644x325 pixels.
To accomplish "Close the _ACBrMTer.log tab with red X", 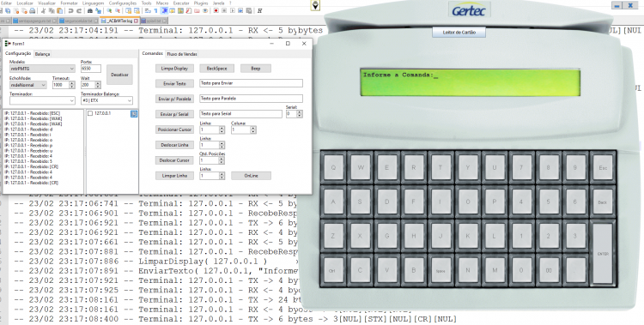I will (136, 21).
